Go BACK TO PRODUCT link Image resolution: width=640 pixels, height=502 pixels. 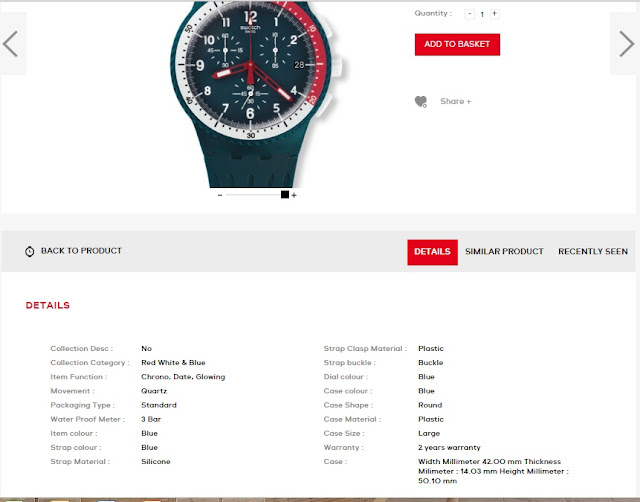click(81, 251)
